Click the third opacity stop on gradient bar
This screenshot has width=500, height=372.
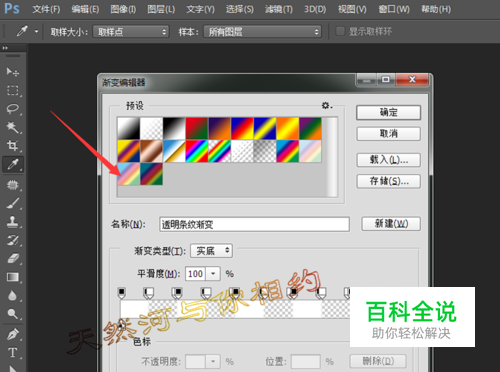[177, 293]
